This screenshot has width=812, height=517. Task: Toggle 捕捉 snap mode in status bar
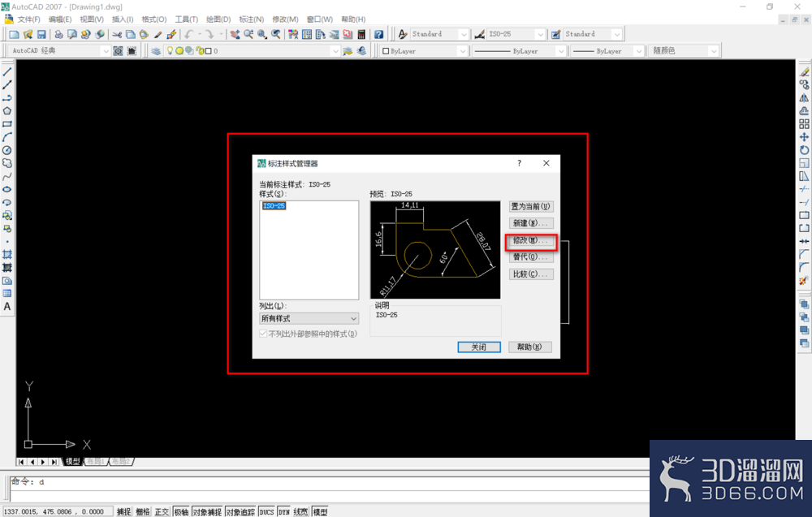coord(123,512)
